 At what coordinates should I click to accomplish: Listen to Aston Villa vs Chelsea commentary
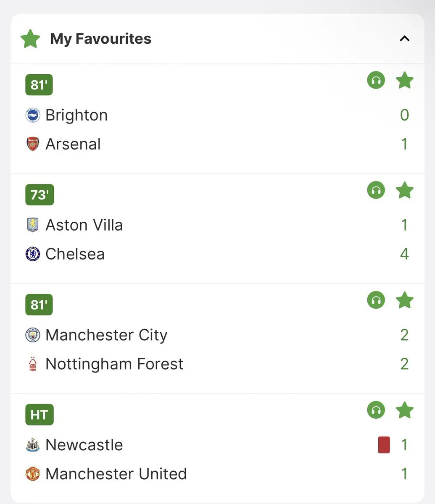(x=376, y=190)
